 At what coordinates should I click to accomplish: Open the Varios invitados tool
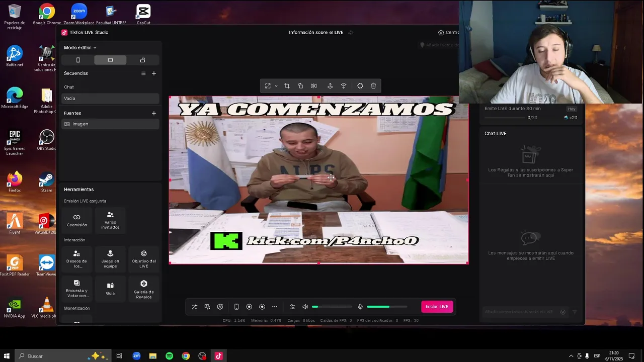tap(110, 220)
